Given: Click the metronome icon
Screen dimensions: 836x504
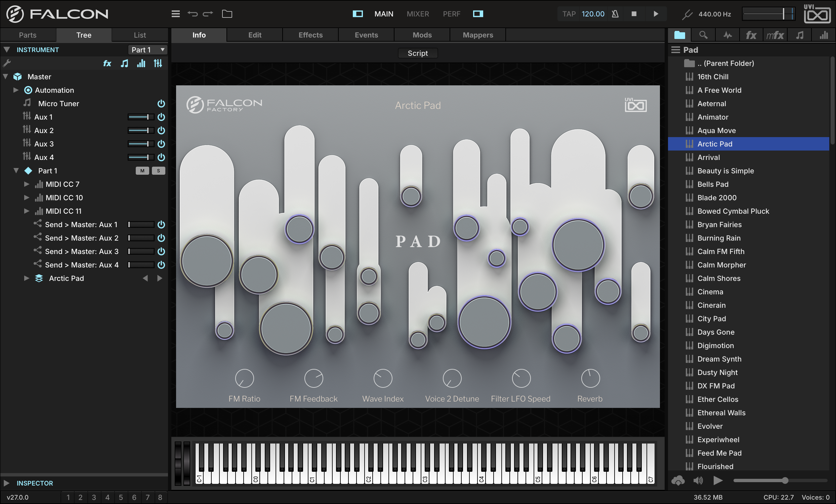Looking at the screenshot, I should (615, 14).
